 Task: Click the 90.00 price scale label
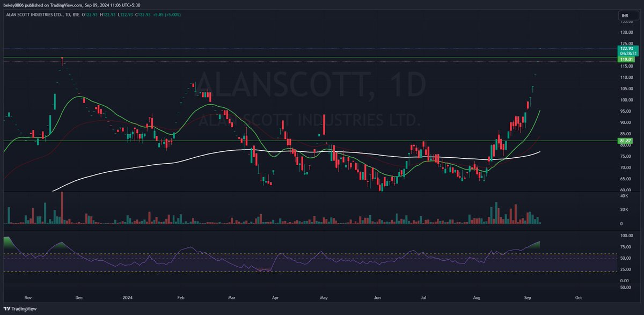[626, 122]
